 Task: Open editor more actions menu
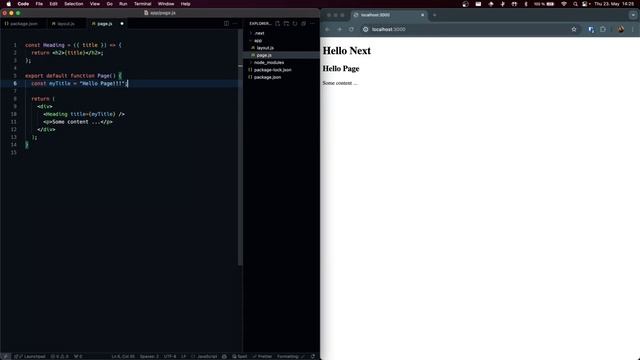pyautogui.click(x=235, y=24)
